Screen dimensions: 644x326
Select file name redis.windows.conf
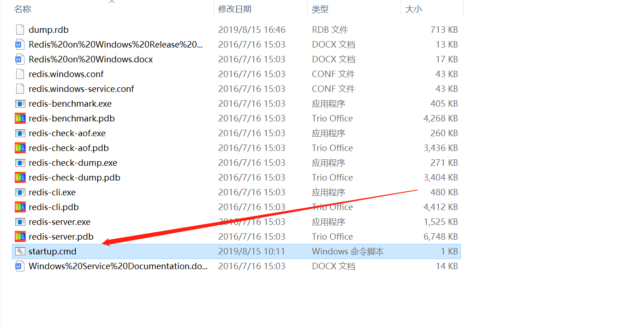point(66,74)
